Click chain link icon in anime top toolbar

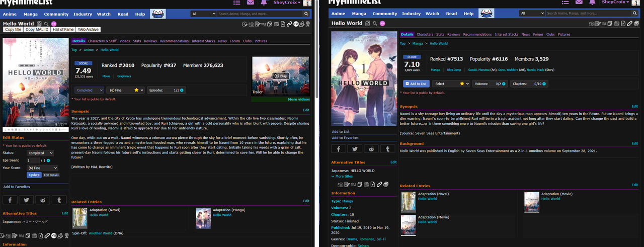289,24
